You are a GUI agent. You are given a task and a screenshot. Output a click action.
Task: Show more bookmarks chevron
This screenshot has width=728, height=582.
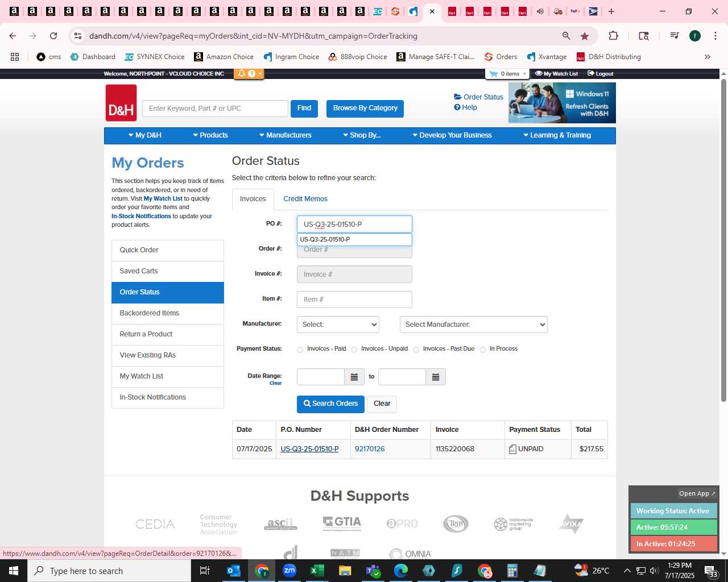pos(708,57)
